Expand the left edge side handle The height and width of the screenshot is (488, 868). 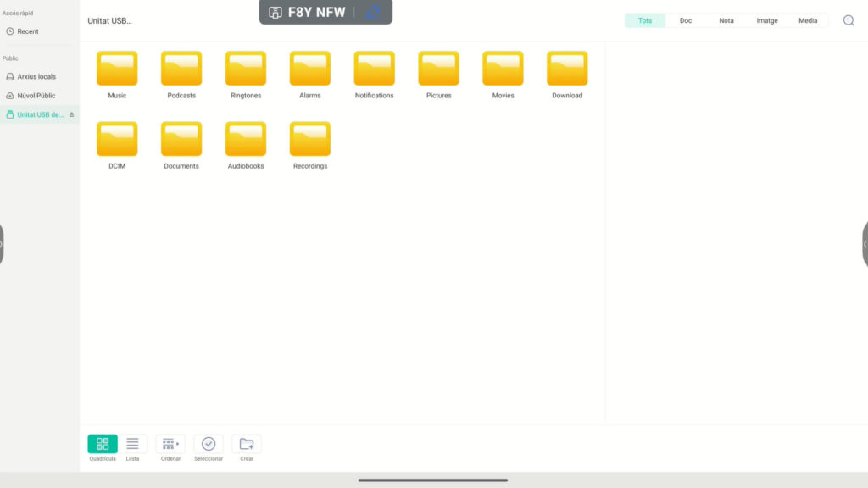2,244
